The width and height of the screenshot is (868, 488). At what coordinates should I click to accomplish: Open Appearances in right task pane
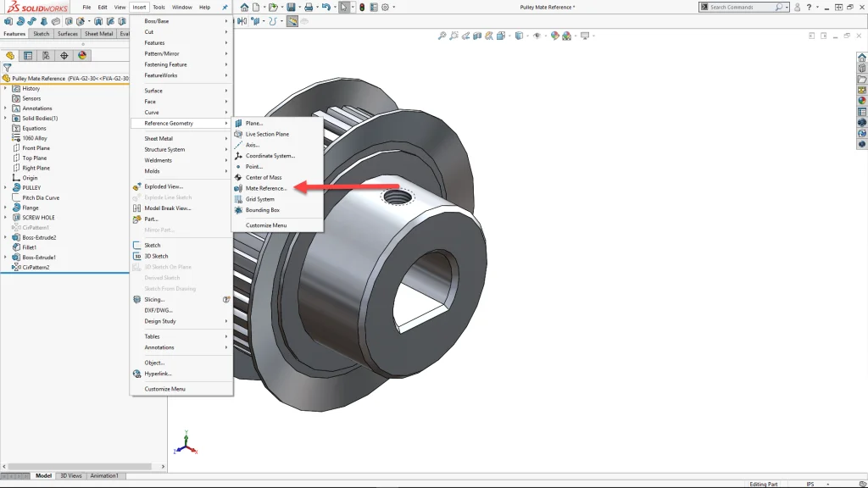[862, 101]
